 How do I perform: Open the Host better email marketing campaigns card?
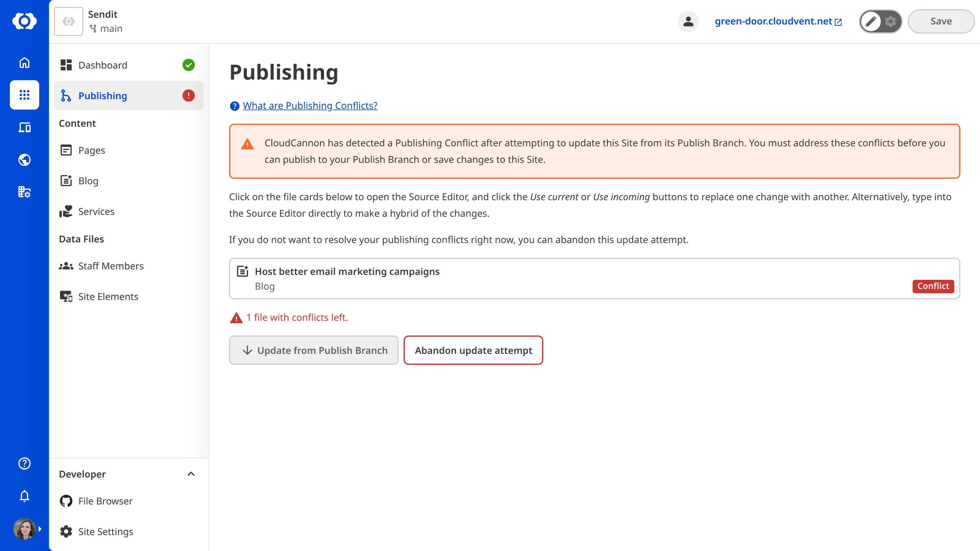tap(594, 279)
